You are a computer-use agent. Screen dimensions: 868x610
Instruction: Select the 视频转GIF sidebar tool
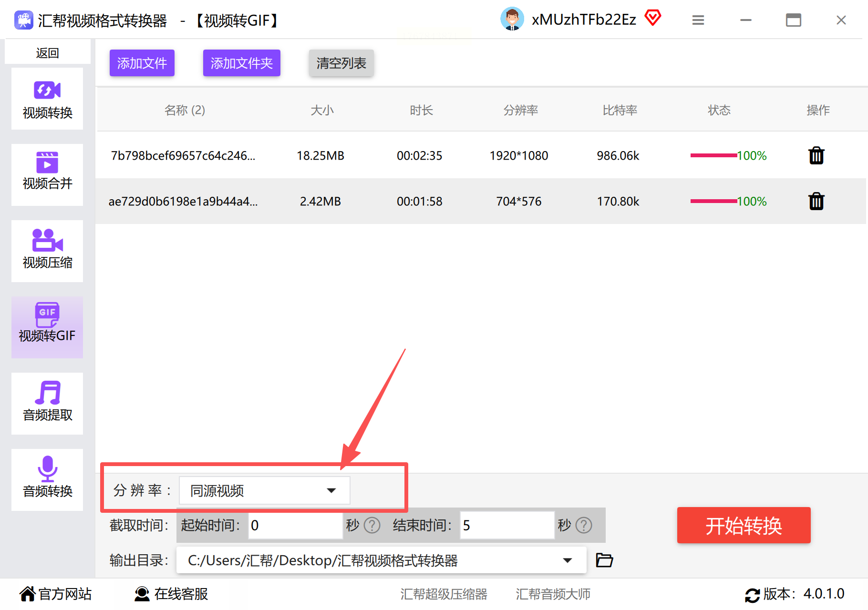tap(47, 327)
